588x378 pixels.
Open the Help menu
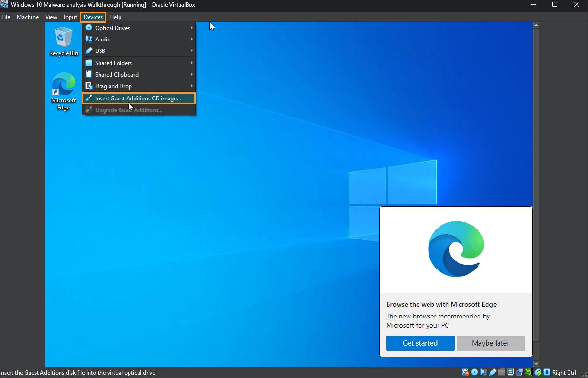pyautogui.click(x=115, y=17)
